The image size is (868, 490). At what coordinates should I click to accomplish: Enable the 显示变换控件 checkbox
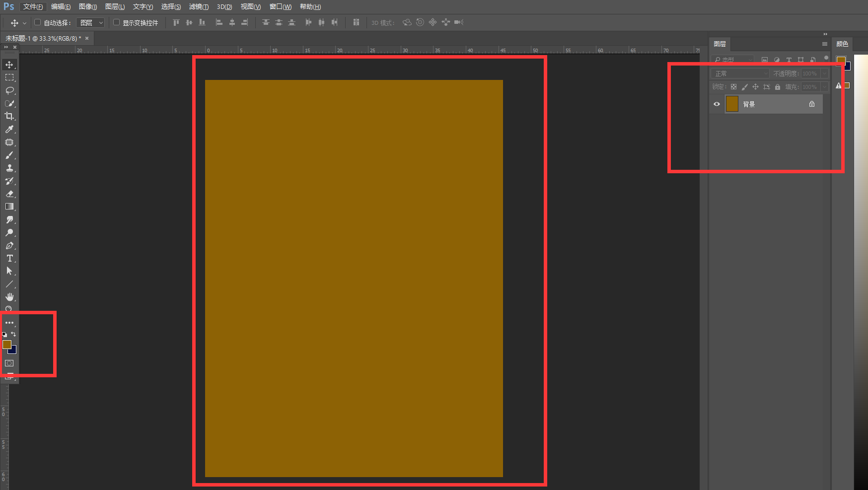click(x=116, y=22)
